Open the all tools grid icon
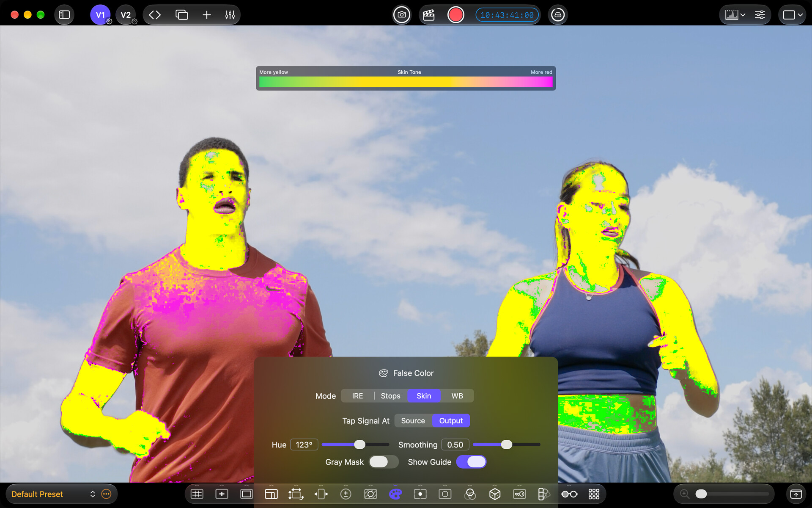This screenshot has width=812, height=508. pos(594,494)
